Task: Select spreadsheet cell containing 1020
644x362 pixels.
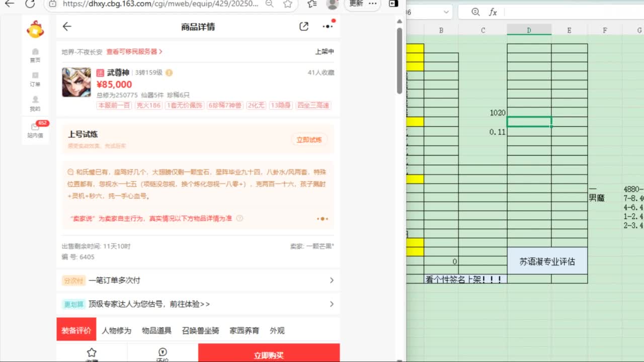Action: pyautogui.click(x=482, y=113)
